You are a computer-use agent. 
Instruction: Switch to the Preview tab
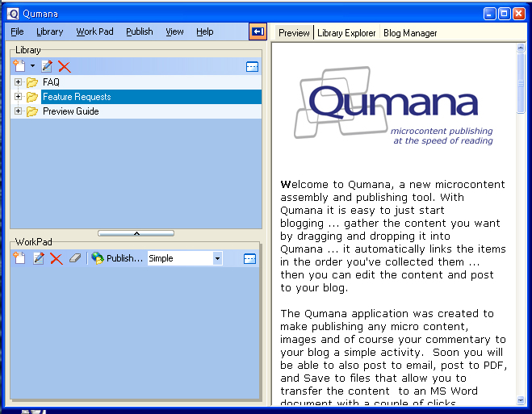pyautogui.click(x=294, y=33)
